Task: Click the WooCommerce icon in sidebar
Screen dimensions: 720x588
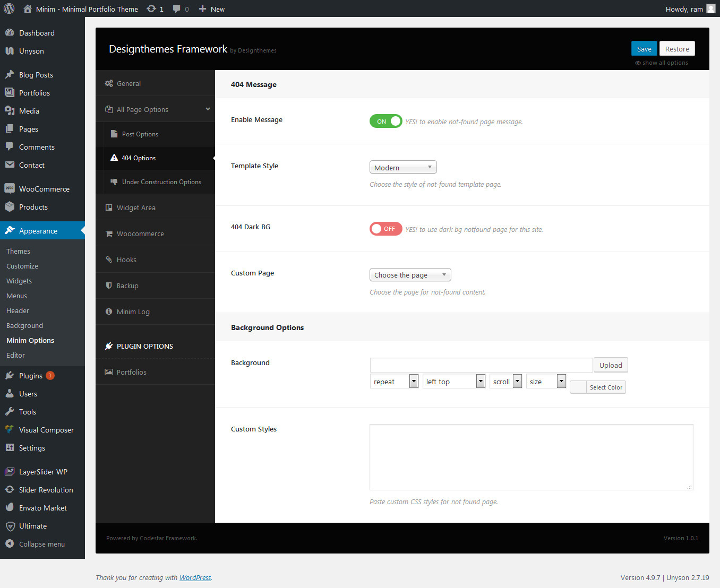Action: pyautogui.click(x=10, y=188)
